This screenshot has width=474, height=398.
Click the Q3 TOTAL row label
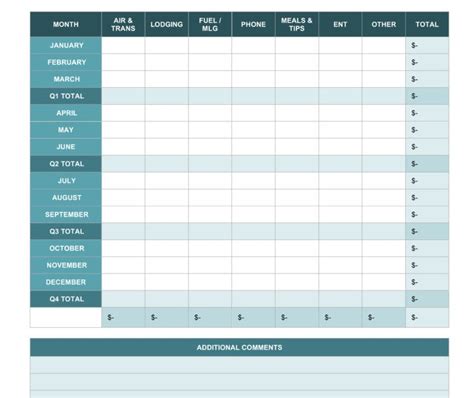(66, 232)
